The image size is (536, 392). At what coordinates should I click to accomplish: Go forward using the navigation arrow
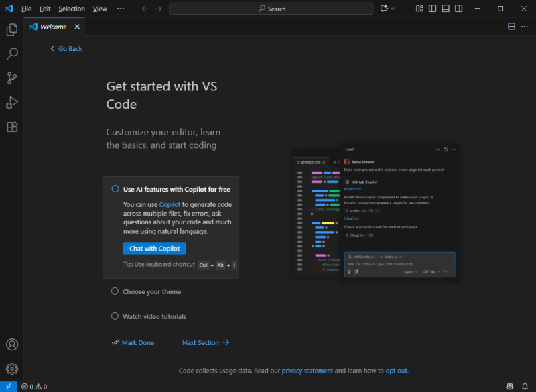click(158, 9)
